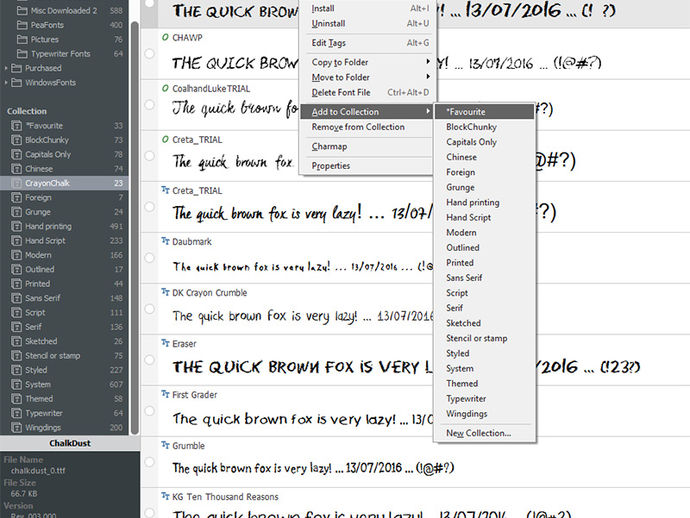Select the CrayonChalk collection in sidebar

pos(64,183)
